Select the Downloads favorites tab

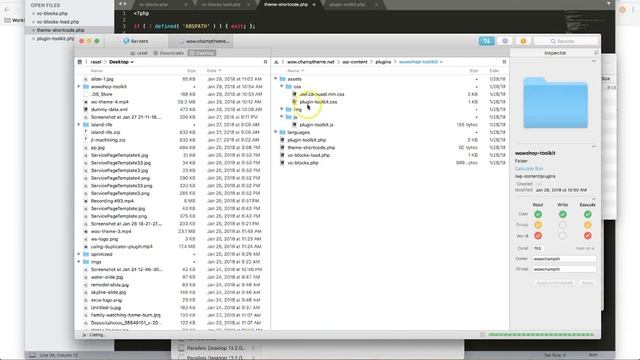click(x=169, y=53)
